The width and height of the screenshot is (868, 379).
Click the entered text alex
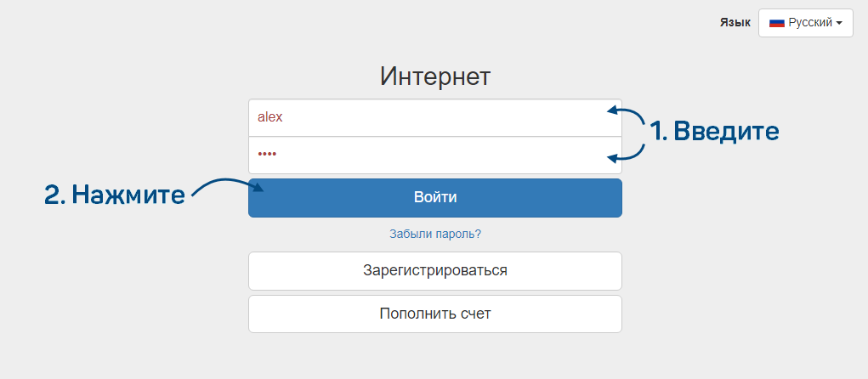270,117
